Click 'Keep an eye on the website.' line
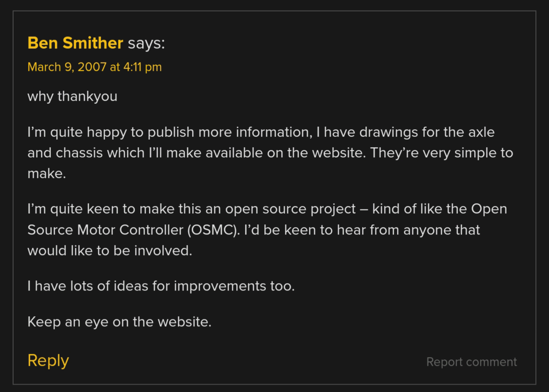 tap(120, 322)
